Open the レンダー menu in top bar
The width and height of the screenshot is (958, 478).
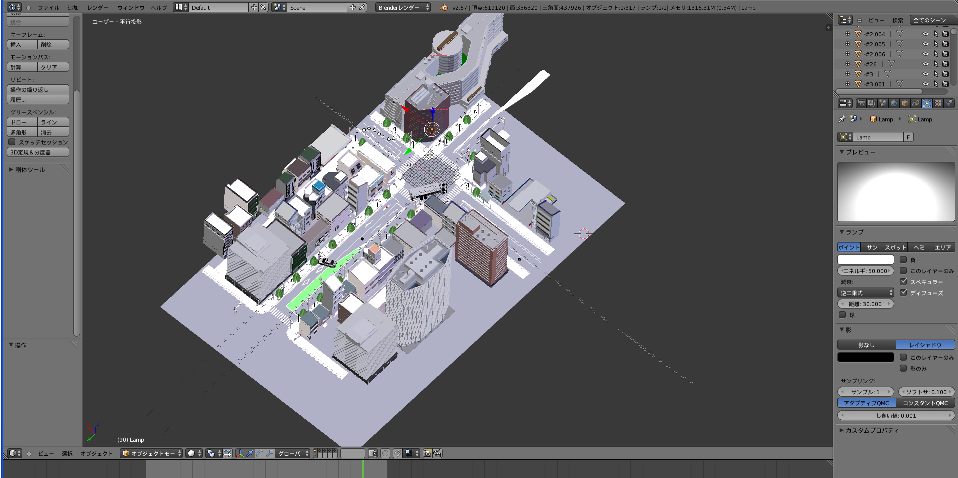[x=97, y=7]
